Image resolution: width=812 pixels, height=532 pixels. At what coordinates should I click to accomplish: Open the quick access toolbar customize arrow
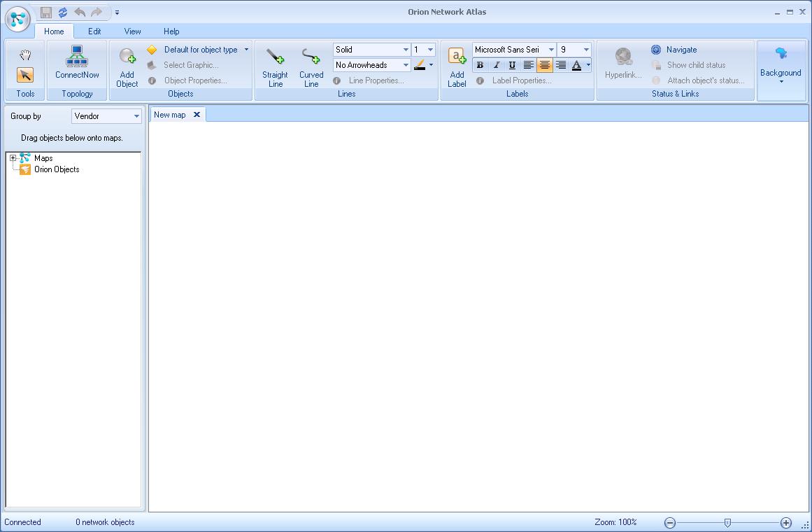(117, 13)
